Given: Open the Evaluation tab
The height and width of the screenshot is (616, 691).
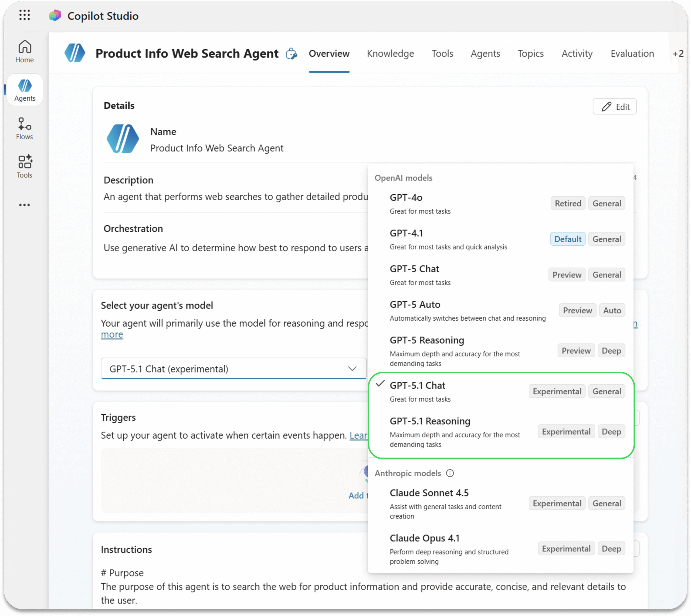Looking at the screenshot, I should point(632,54).
